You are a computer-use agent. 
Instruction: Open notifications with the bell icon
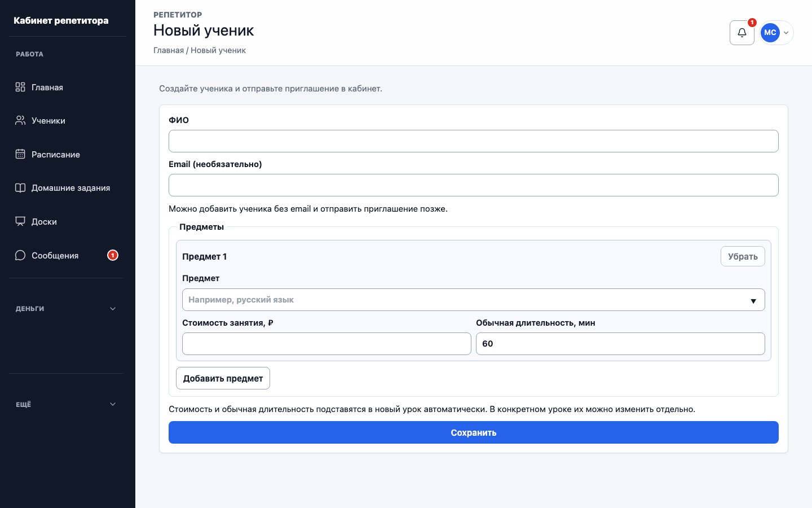click(742, 33)
